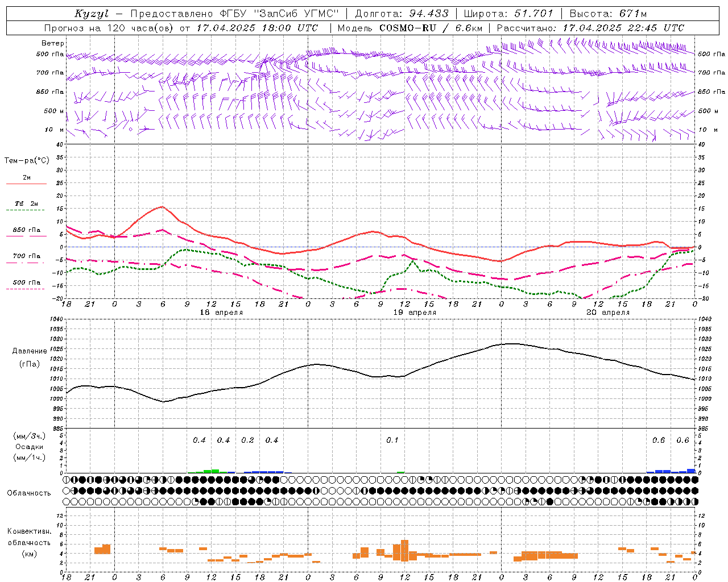This screenshot has height=582, width=728.
Task: Select the 'Модель COSMO-RU / 6.6км' text
Action: (410, 28)
